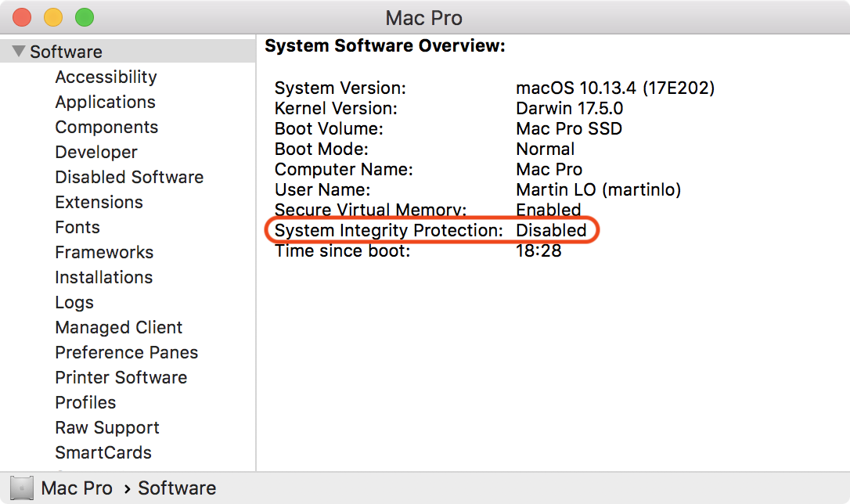This screenshot has height=504, width=850.
Task: Select the System Integrity Protection row
Action: 430,231
